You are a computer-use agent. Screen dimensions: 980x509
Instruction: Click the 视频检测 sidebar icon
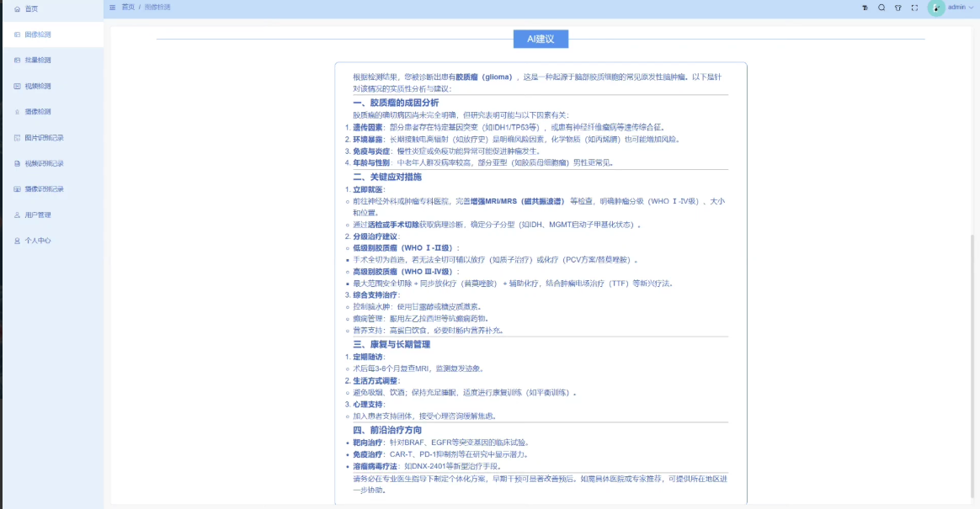(x=18, y=86)
